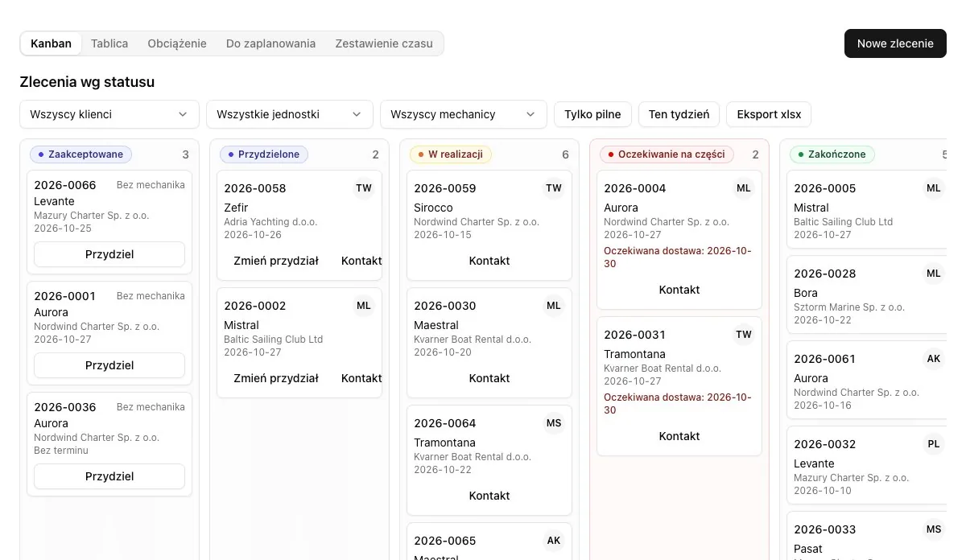Click MS avatar on order 2026-0064
The image size is (966, 560).
click(554, 423)
